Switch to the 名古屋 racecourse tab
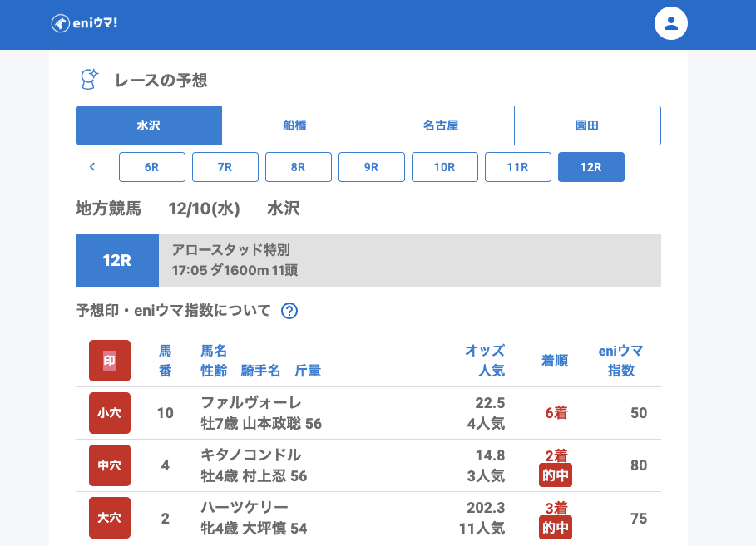Screen dimensions: 756x546 pyautogui.click(x=441, y=125)
